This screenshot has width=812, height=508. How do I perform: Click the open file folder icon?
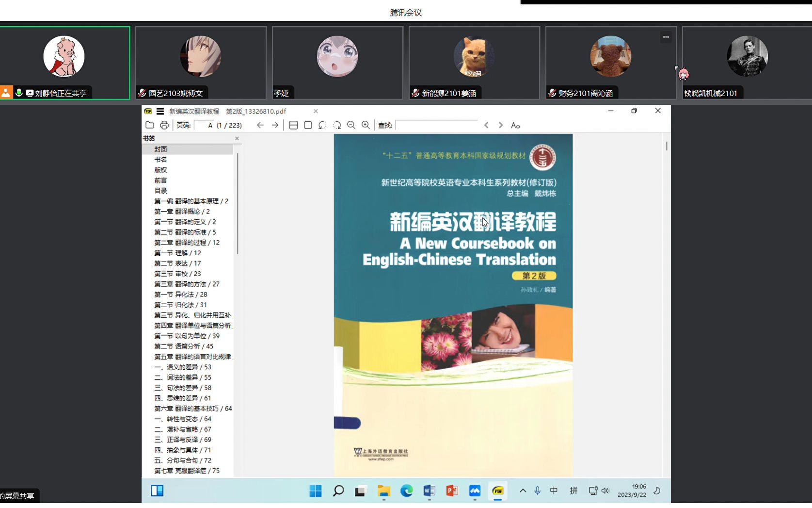[150, 125]
